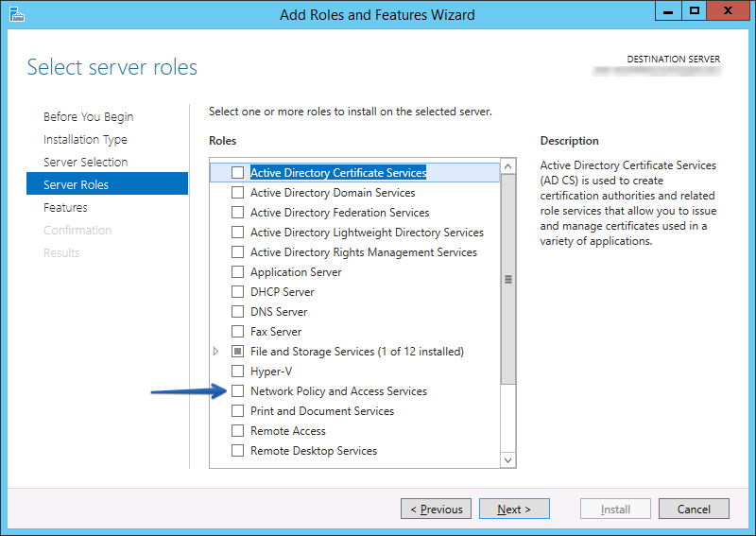Open the Features page in sidebar
This screenshot has height=536, width=756.
click(65, 208)
